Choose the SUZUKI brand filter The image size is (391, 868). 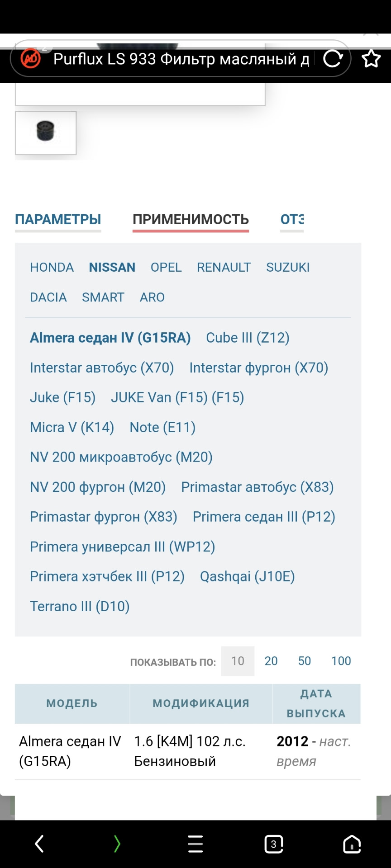[x=288, y=267]
